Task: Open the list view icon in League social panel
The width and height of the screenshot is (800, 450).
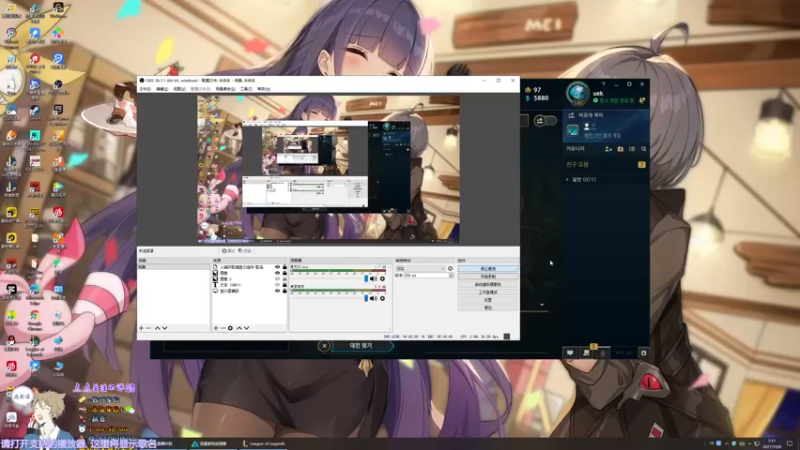Action: pos(632,149)
